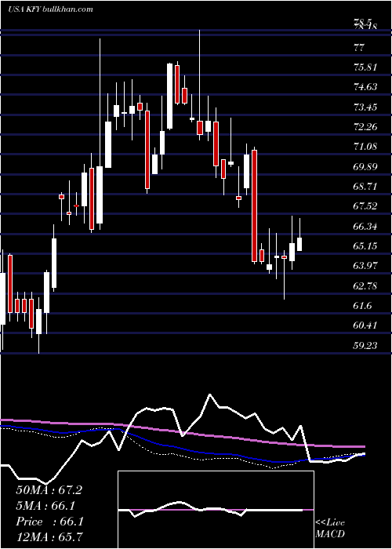Click the tall red candle dropping to 63.97
The image size is (392, 549).
click(254, 205)
